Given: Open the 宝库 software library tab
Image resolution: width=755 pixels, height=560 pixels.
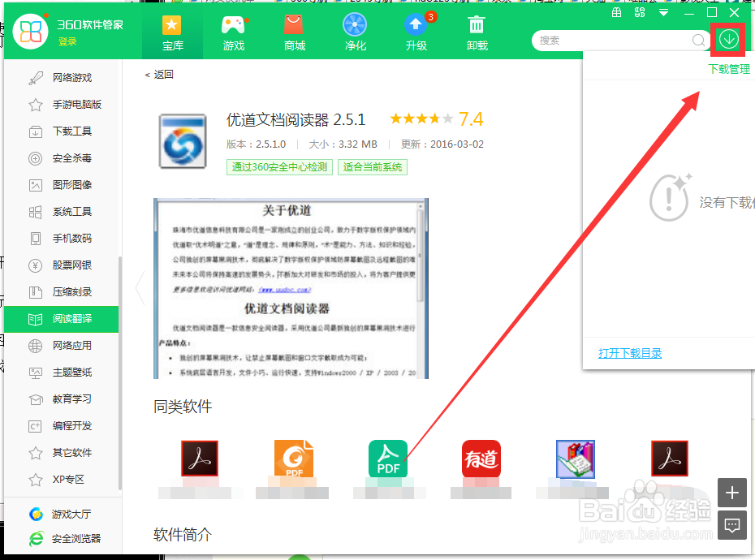Looking at the screenshot, I should (172, 33).
